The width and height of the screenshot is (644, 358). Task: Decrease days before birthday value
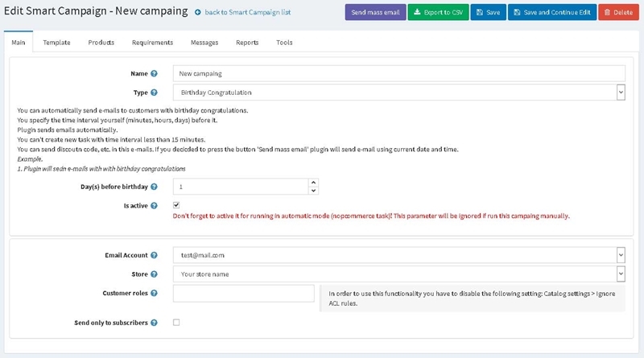(x=313, y=191)
